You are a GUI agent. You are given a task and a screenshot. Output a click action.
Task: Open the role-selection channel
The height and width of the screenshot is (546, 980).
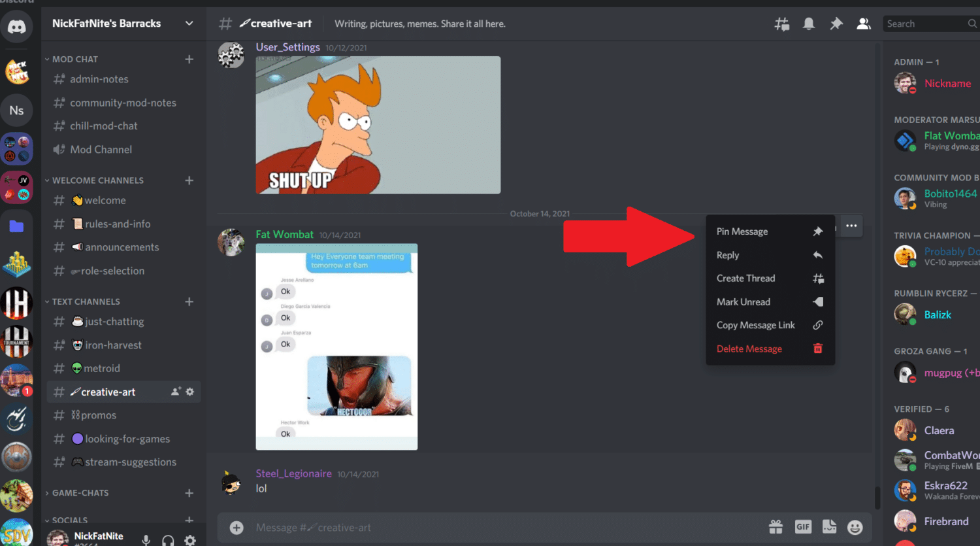pos(123,271)
